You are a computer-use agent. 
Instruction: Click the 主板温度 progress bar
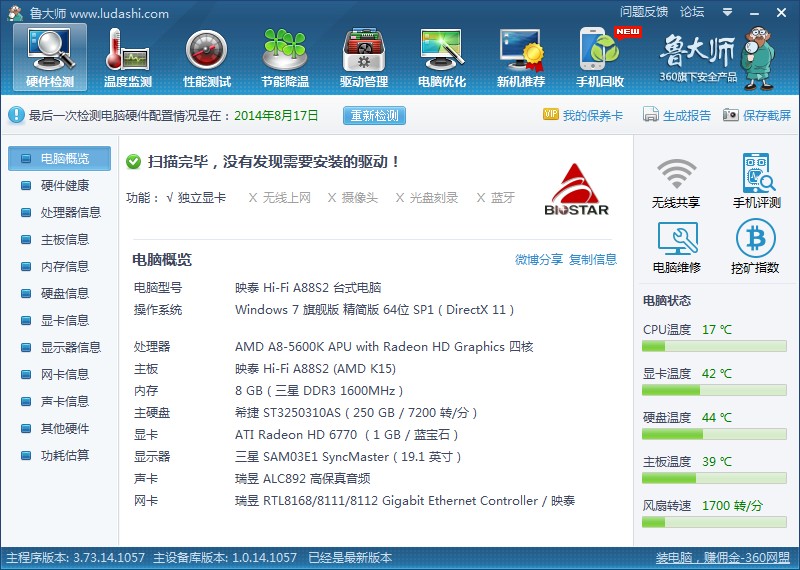714,479
